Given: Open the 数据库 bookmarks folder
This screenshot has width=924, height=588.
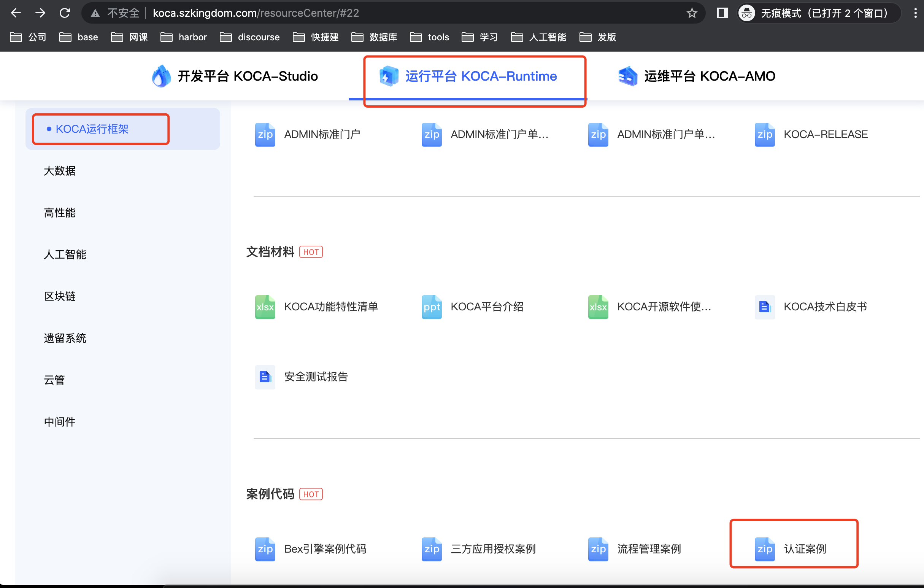Looking at the screenshot, I should [375, 37].
